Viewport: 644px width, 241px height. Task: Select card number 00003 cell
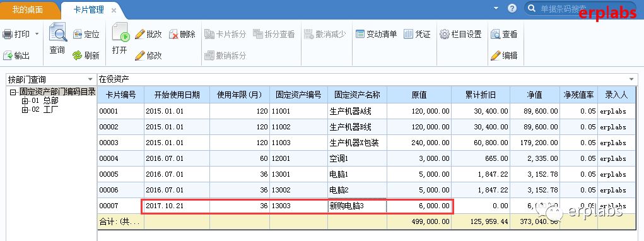(120, 143)
